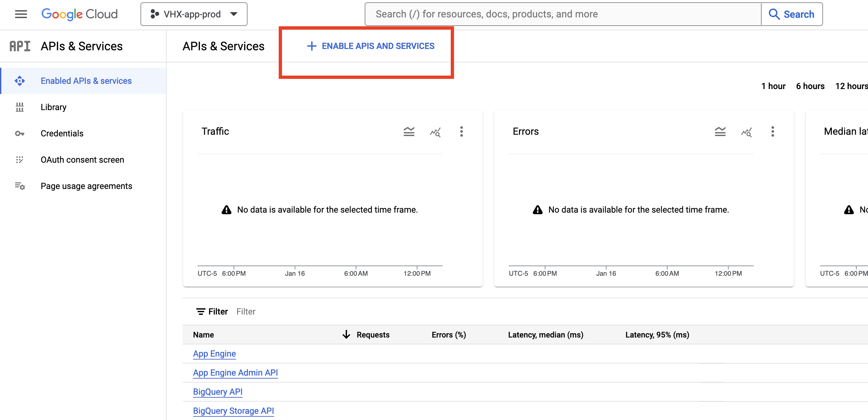The height and width of the screenshot is (420, 868).
Task: Click the Traffic chart title
Action: click(x=215, y=131)
